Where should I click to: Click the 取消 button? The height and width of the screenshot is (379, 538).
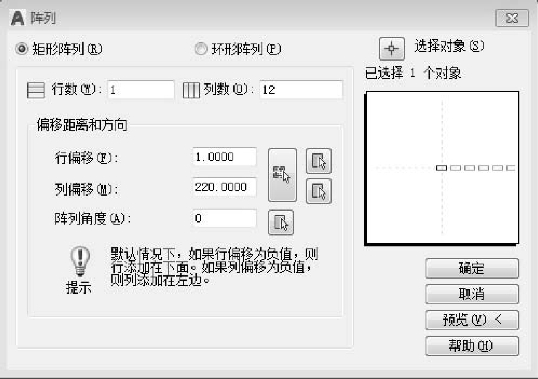pyautogui.click(x=472, y=294)
